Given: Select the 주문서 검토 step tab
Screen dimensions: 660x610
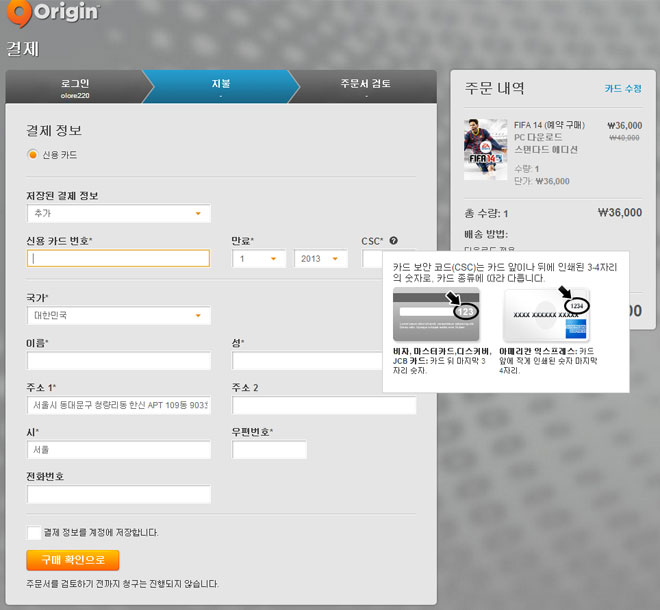Looking at the screenshot, I should tap(365, 87).
